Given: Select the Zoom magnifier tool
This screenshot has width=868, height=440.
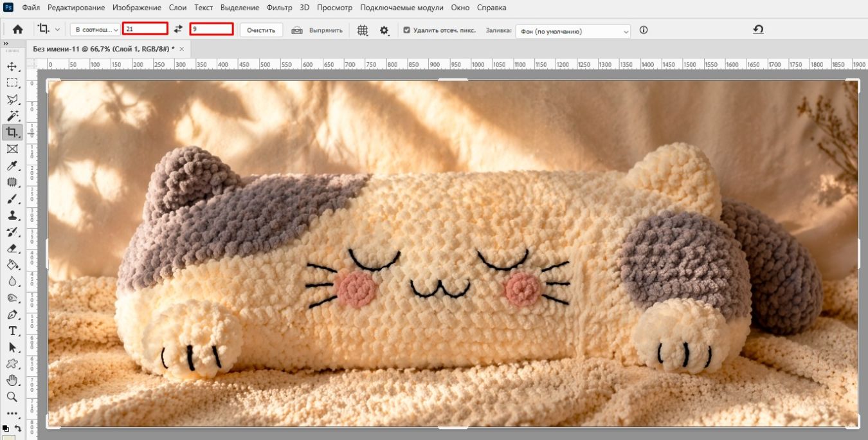Looking at the screenshot, I should (x=12, y=397).
